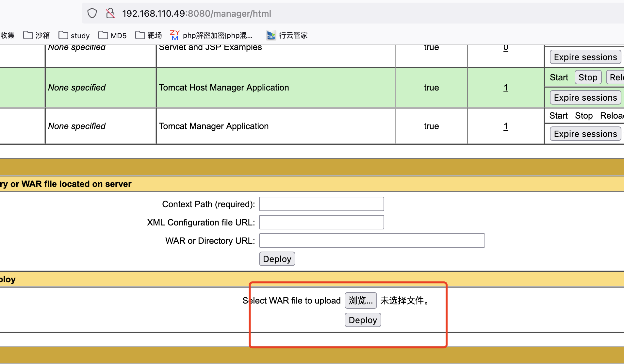
Task: Expire sessions for Tomcat Host Manager Application
Action: [x=585, y=98]
